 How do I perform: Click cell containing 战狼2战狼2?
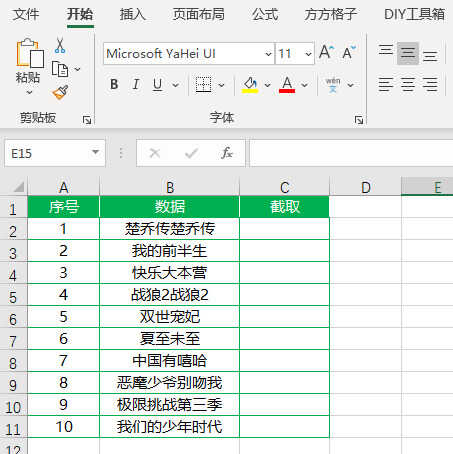(x=170, y=295)
